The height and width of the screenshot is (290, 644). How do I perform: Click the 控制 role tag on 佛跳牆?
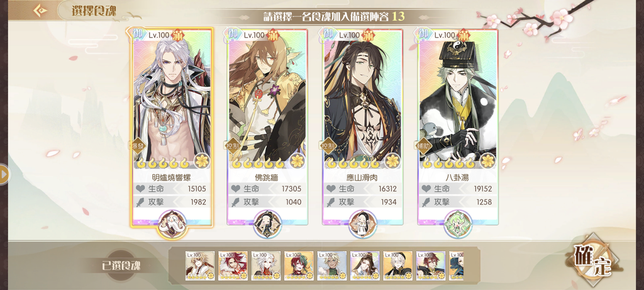[232, 146]
